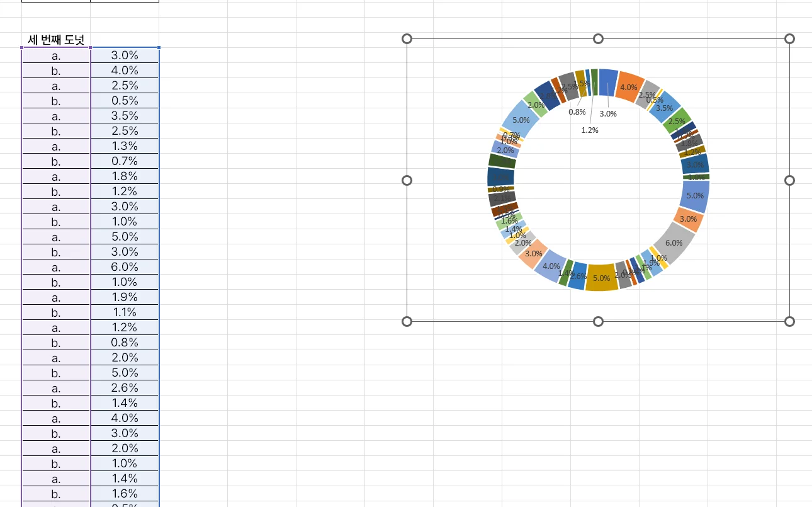Select the 'a.' cell next to 2.6%

(56, 388)
